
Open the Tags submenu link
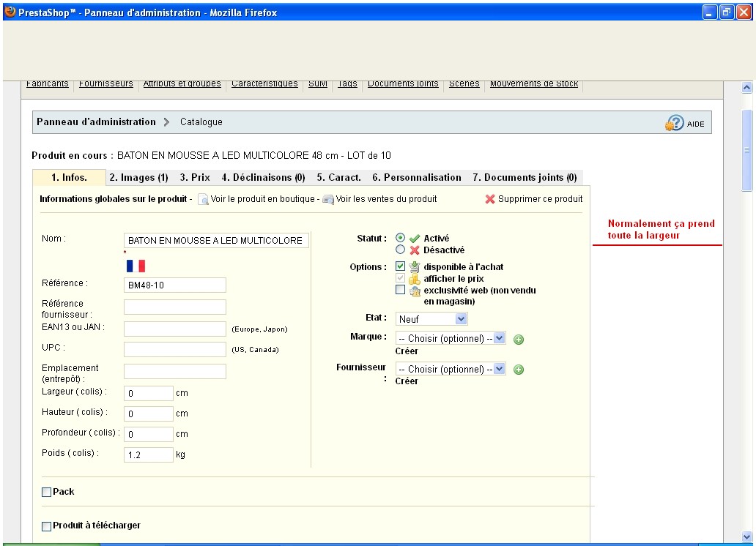pyautogui.click(x=347, y=84)
